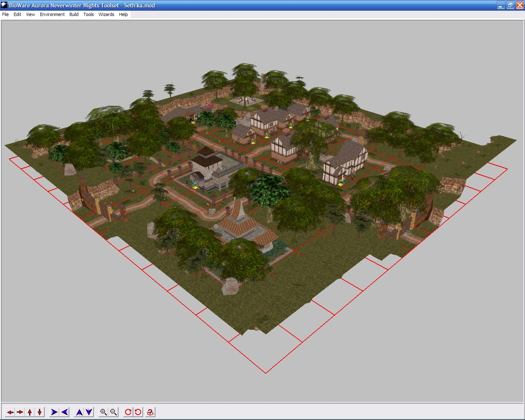Open the Wizards menu
Image resolution: width=525 pixels, height=420 pixels.
106,14
